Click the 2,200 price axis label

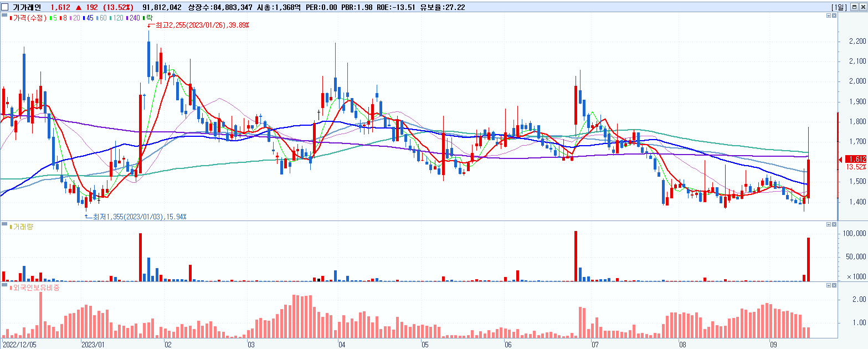pyautogui.click(x=858, y=42)
